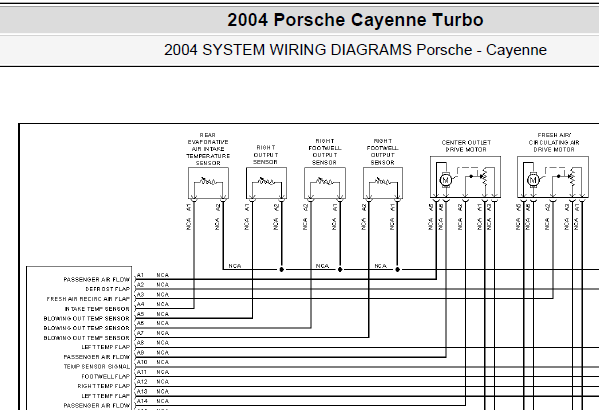Click motor symbol in Center Outlet Drive Motor
This screenshot has width=599, height=410.
click(445, 180)
